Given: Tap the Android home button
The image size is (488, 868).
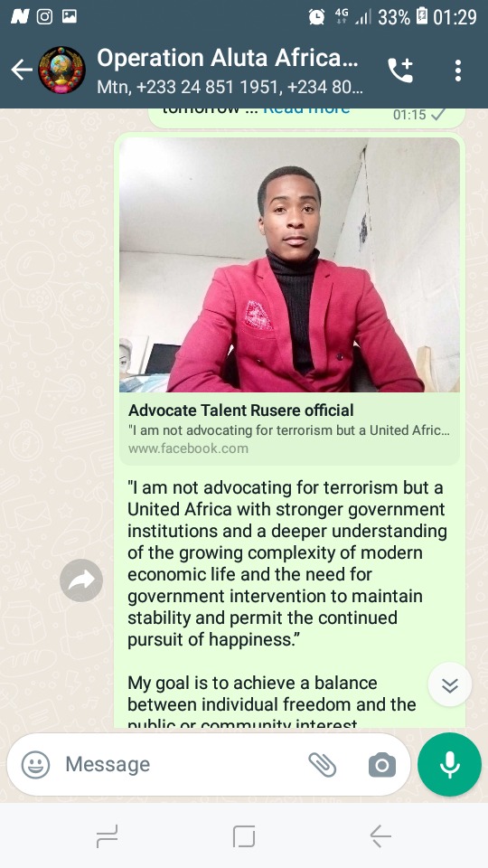Looking at the screenshot, I should (244, 835).
